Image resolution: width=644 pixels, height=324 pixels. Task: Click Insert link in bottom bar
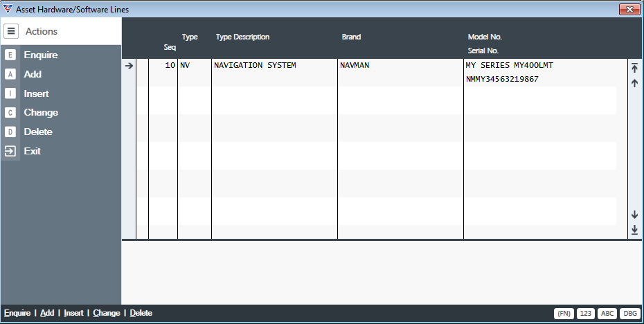[73, 313]
